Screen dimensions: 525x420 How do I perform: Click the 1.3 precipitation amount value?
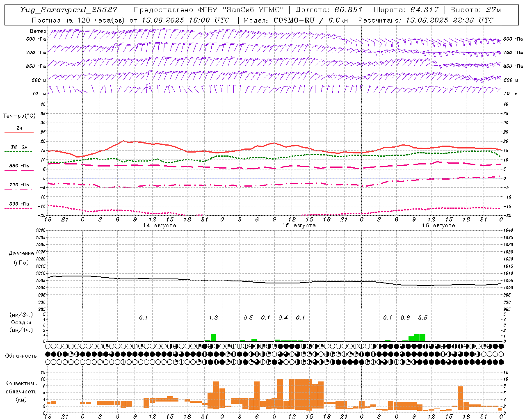point(213,317)
